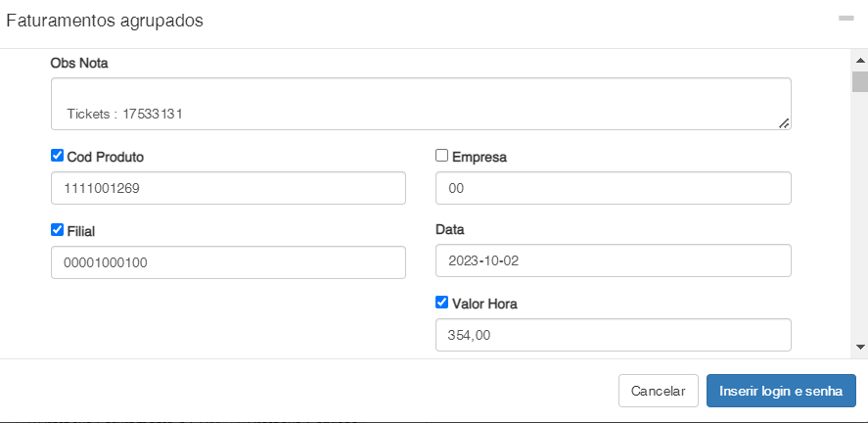Click the scrollbar up arrow
Image resolution: width=868 pixels, height=423 pixels.
859,58
